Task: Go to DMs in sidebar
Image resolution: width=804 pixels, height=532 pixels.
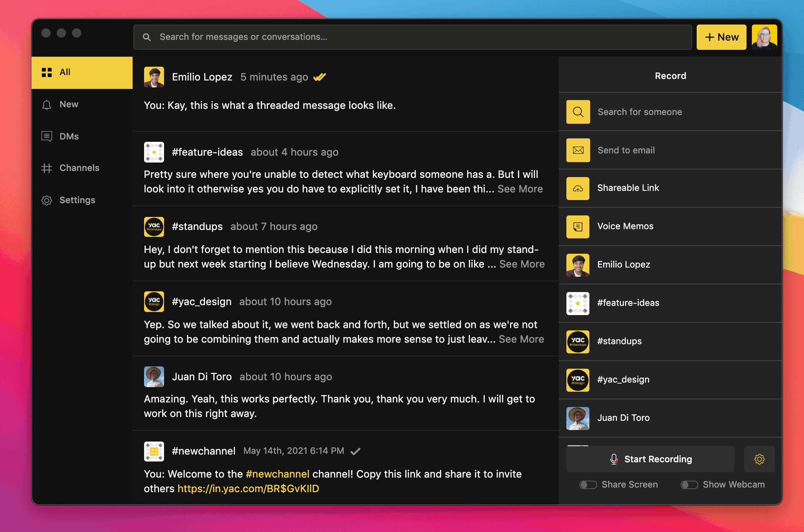Action: click(82, 136)
